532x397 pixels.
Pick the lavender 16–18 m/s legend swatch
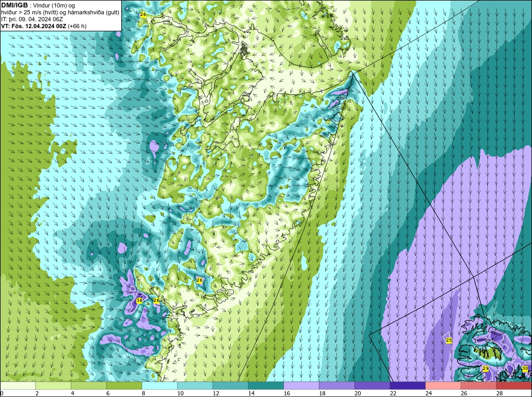301,385
